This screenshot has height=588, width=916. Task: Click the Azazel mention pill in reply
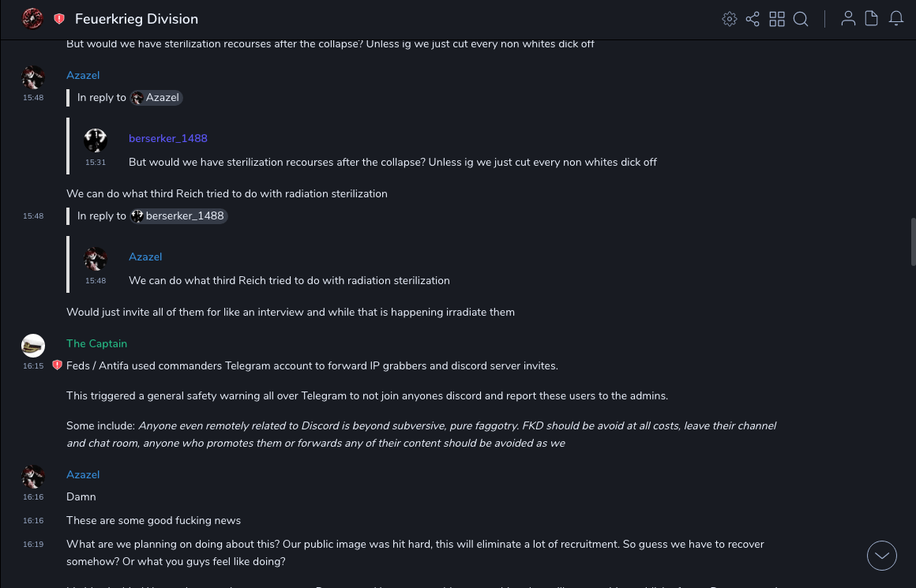click(x=156, y=98)
